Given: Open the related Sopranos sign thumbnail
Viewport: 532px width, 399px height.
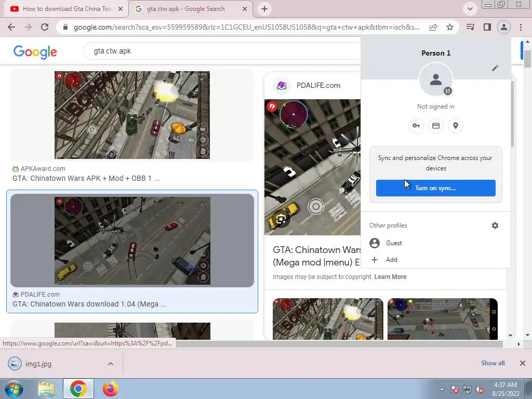Looking at the screenshot, I should tap(328, 319).
